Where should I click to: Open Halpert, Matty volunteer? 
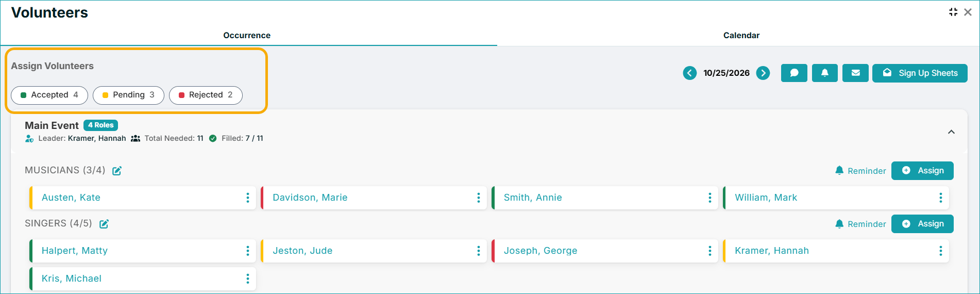tap(75, 251)
